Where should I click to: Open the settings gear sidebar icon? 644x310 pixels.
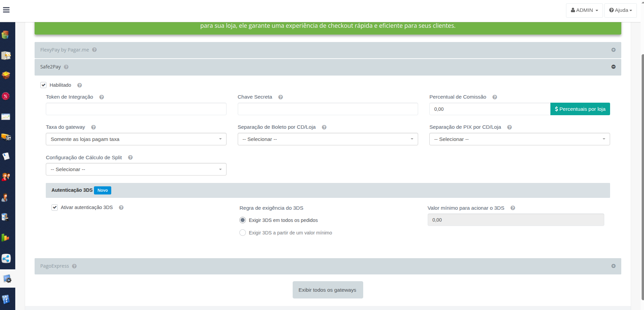pos(7,279)
